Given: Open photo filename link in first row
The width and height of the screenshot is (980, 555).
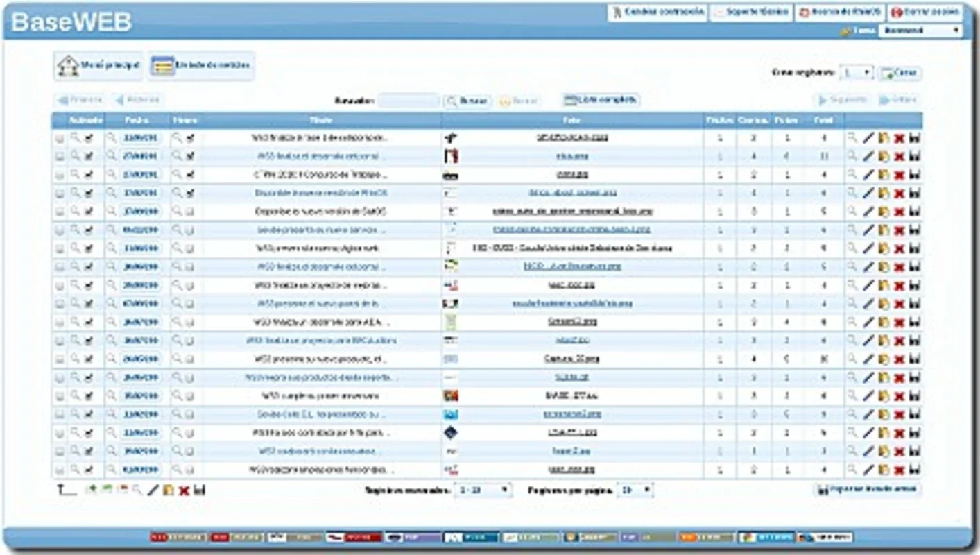Looking at the screenshot, I should pyautogui.click(x=572, y=137).
